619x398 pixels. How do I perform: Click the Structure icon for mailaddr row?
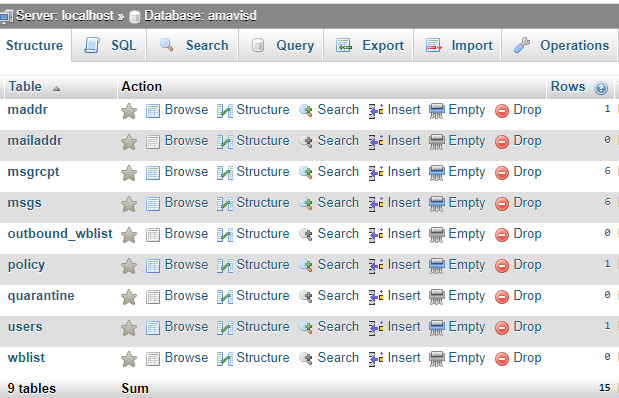pos(225,142)
